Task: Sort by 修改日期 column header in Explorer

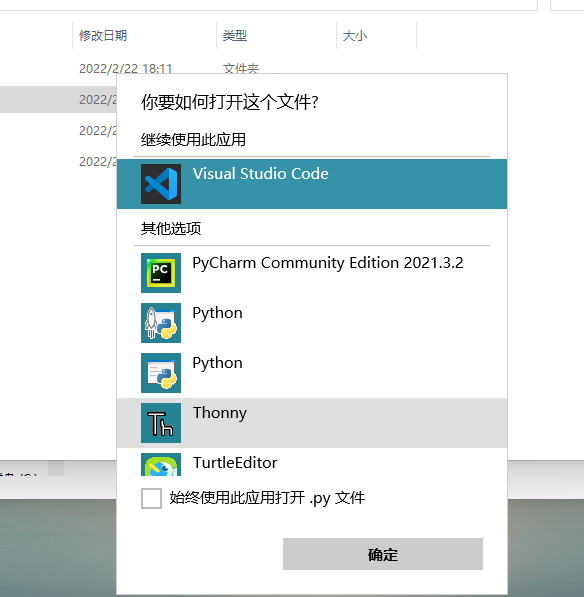Action: [103, 36]
